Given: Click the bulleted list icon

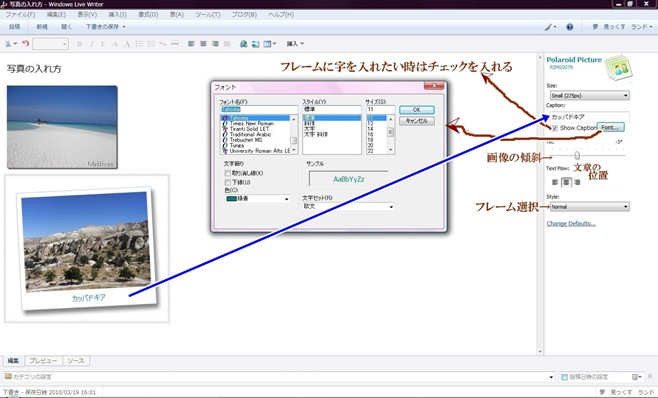Looking at the screenshot, I should click(151, 44).
